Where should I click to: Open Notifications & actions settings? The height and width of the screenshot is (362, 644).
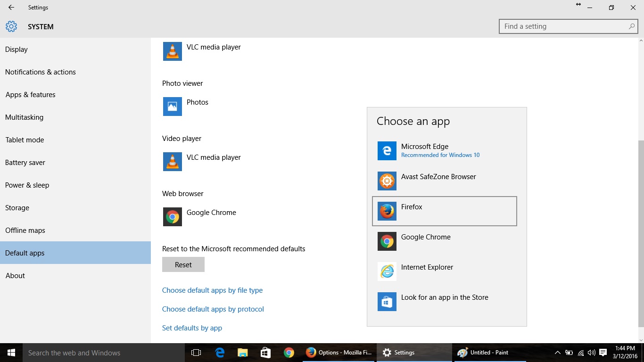75,72
